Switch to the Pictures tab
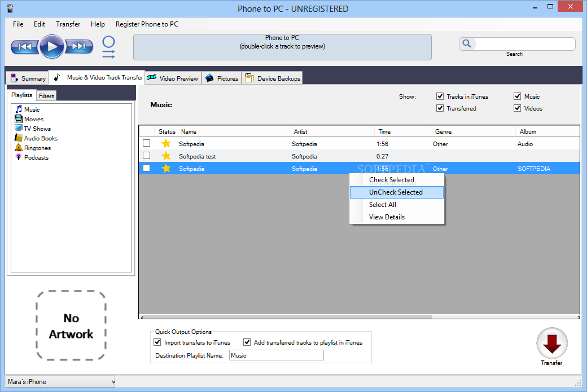The width and height of the screenshot is (587, 392). click(222, 78)
